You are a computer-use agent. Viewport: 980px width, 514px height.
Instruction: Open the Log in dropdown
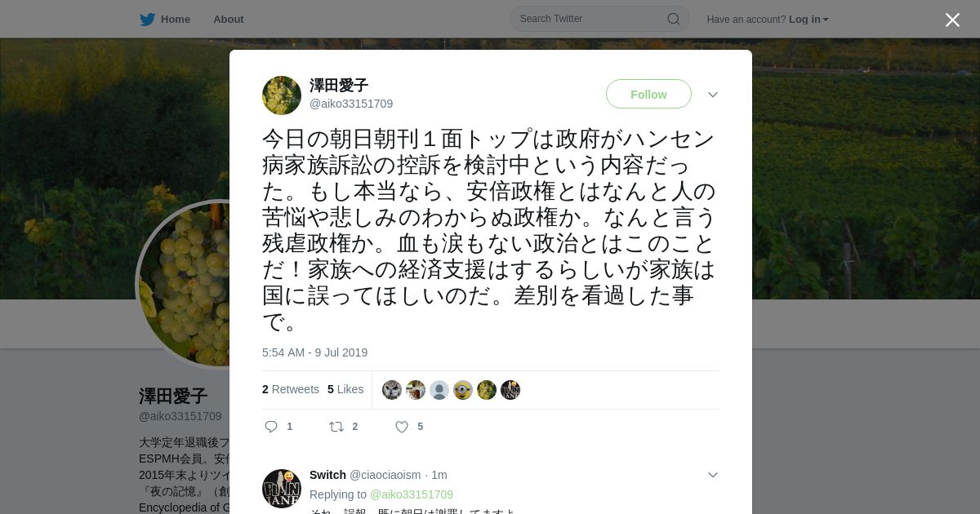[x=808, y=20]
